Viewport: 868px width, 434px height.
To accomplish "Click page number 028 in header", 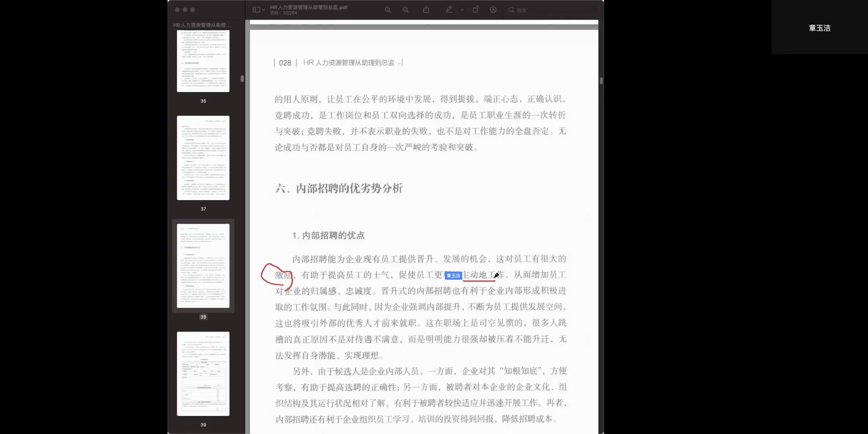I will pos(285,63).
